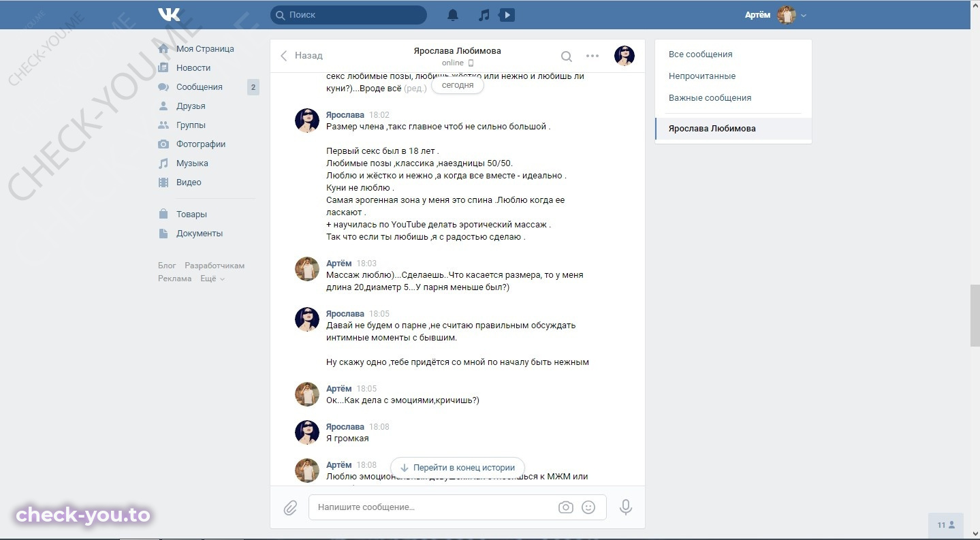Select Все сообщения filter
The image size is (980, 540).
click(x=701, y=54)
